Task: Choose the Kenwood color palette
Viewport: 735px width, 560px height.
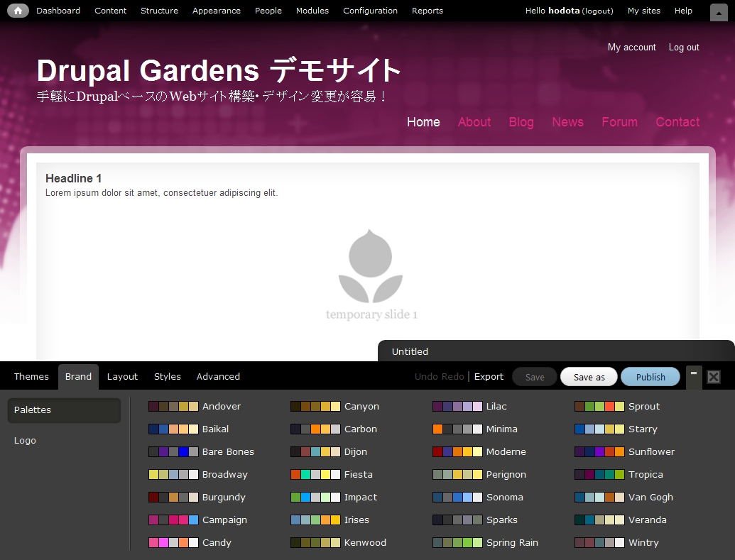Action: pos(339,543)
